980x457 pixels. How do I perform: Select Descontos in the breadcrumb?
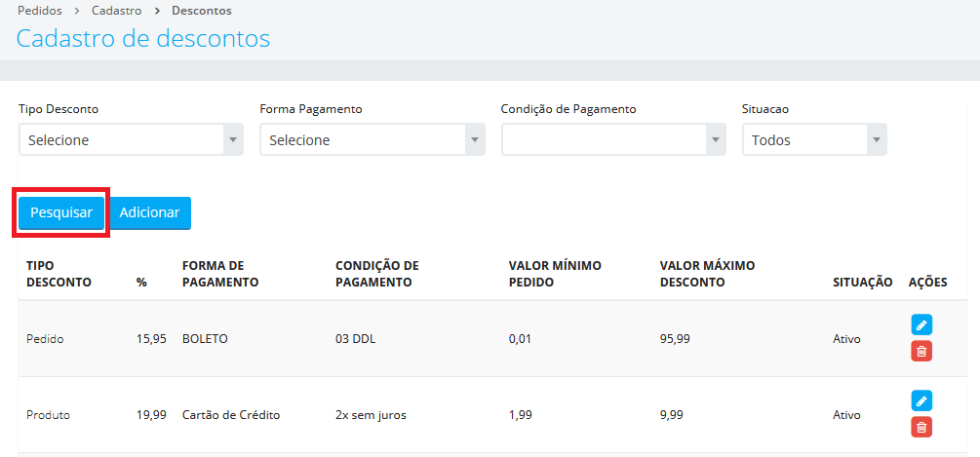[x=201, y=11]
